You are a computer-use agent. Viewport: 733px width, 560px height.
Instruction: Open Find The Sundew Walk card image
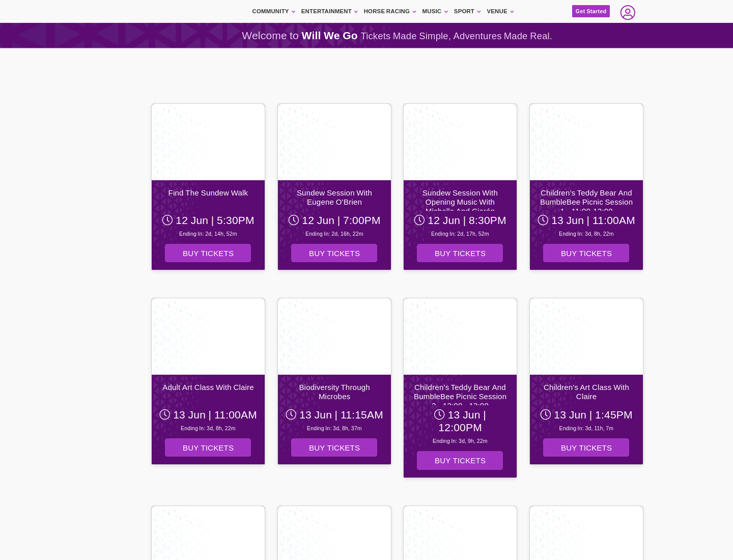click(x=208, y=142)
